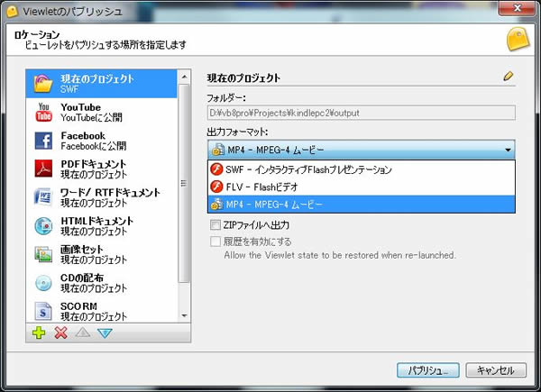Viewport: 541px width, 392px height.
Task: Click the 現在のプロジェクト heading in right panel
Action: [x=243, y=77]
